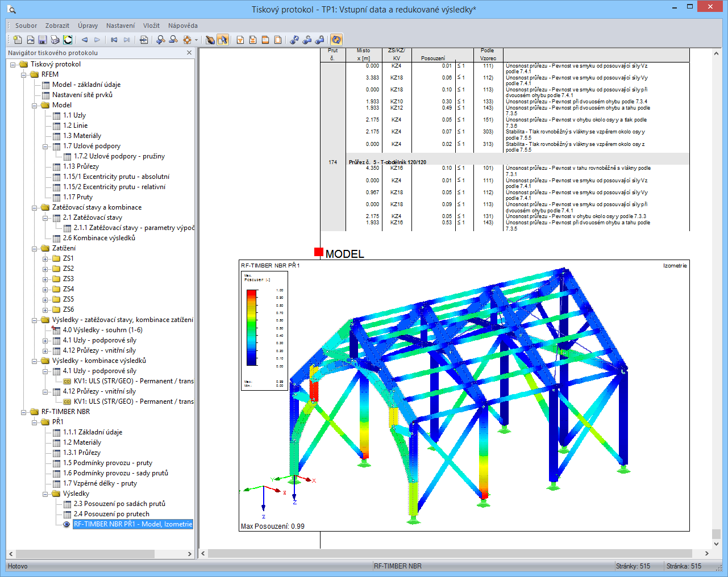Click preview vertical scrollbar up arrow

(716, 53)
